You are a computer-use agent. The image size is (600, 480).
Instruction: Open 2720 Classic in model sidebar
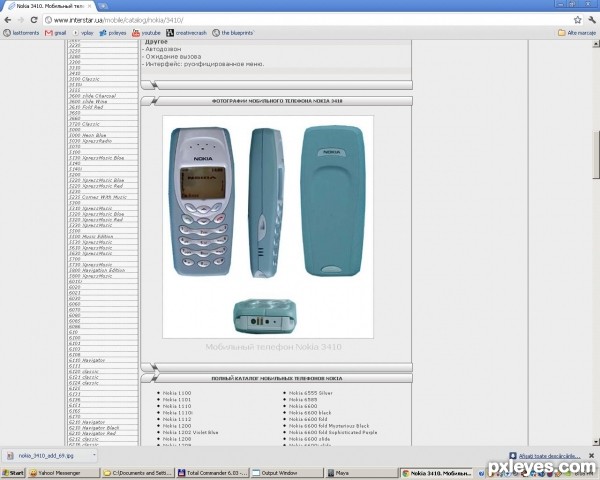point(84,124)
